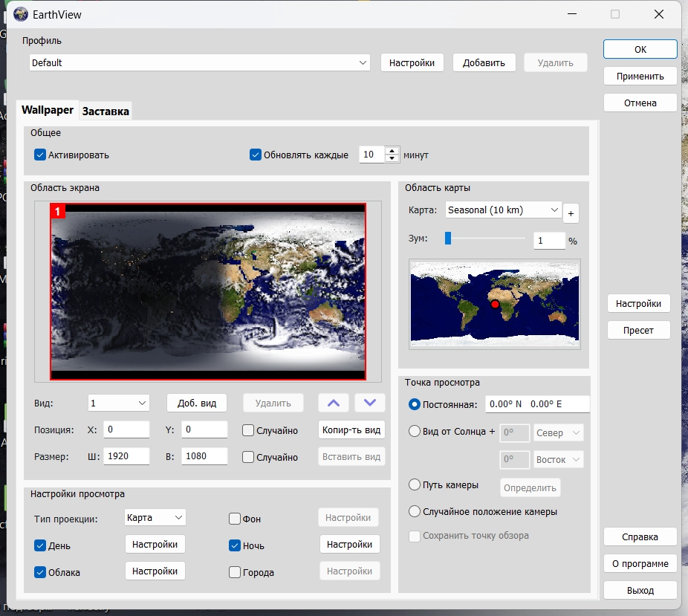Image resolution: width=688 pixels, height=616 pixels.
Task: Click the red dot on world map
Action: (x=495, y=305)
